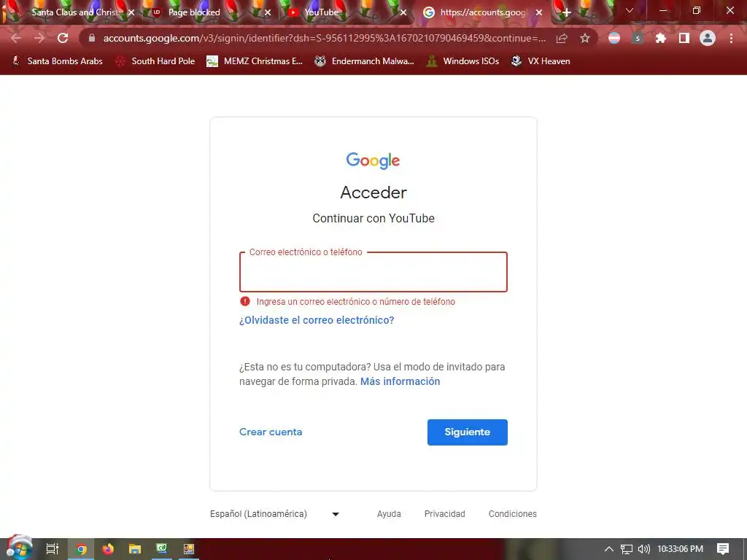This screenshot has height=560, width=747.
Task: Close the YouTube tab
Action: click(403, 13)
